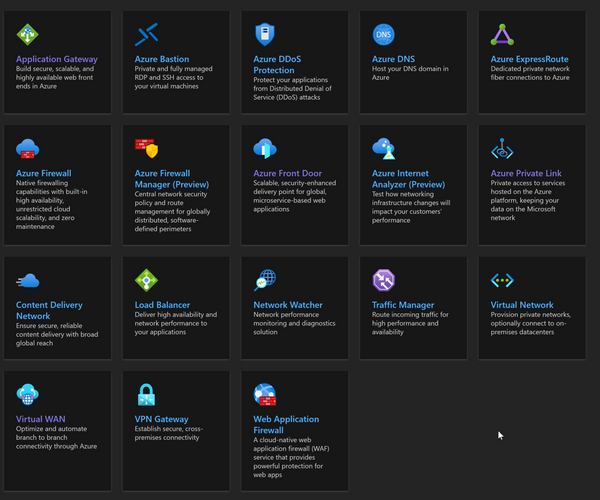Click the Virtual WAN icon
Screen dimensions: 600x500
tap(28, 394)
